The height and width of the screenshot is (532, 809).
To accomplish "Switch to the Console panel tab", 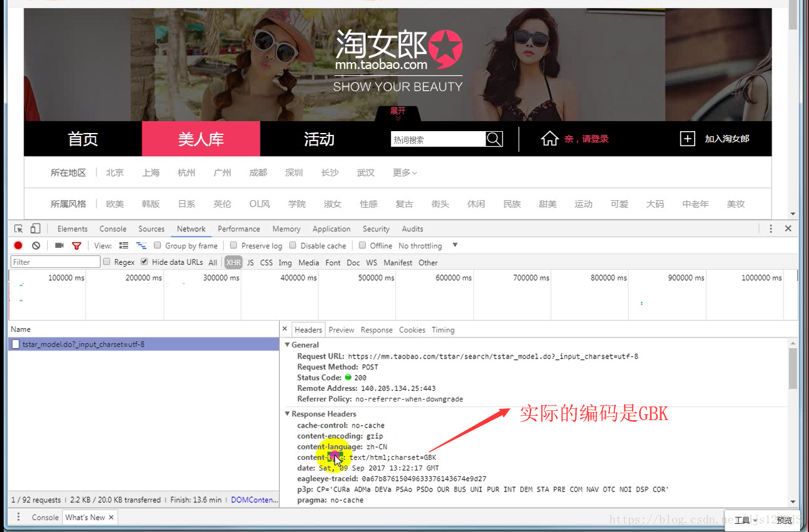I will [113, 229].
